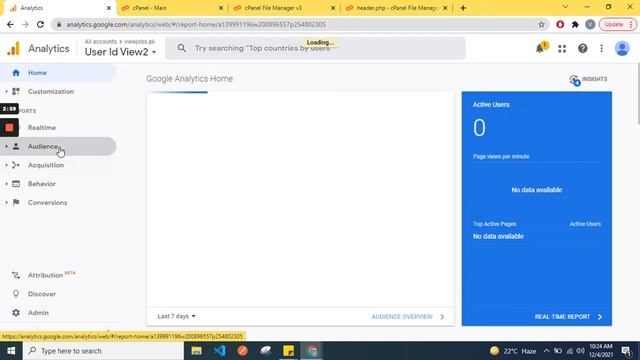Expand the Acquisition section arrow
This screenshot has width=640, height=360.
7,165
